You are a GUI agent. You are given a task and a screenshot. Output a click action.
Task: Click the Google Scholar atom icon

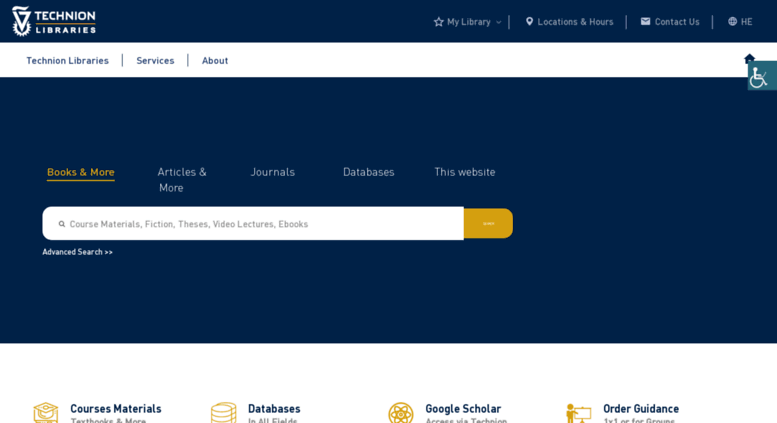pyautogui.click(x=401, y=413)
